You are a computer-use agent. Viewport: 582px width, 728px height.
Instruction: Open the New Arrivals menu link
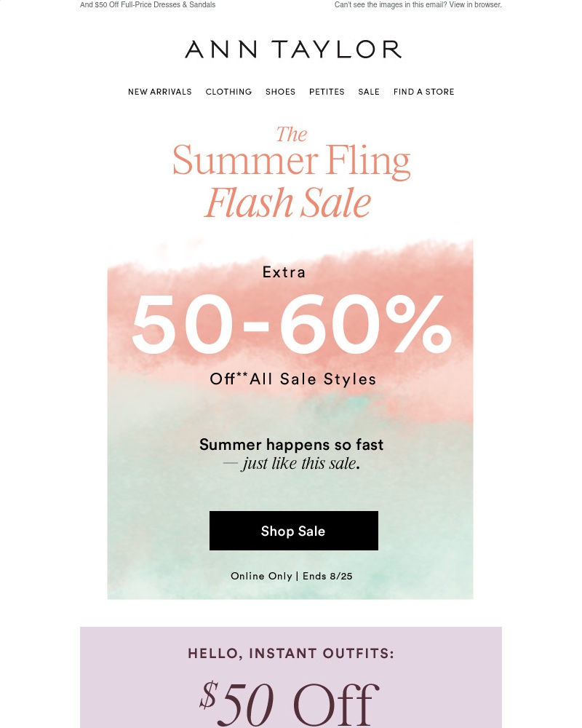(x=159, y=92)
